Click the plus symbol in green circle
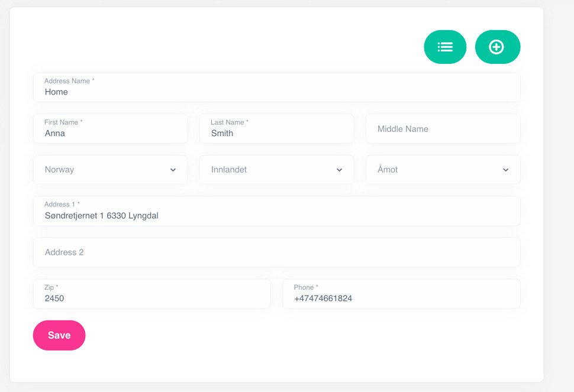 [498, 47]
